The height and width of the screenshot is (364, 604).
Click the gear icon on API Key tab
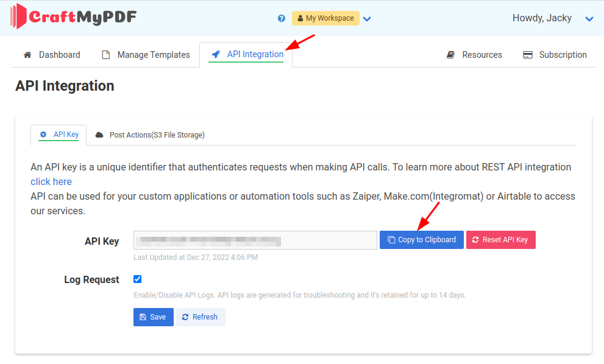(x=43, y=135)
